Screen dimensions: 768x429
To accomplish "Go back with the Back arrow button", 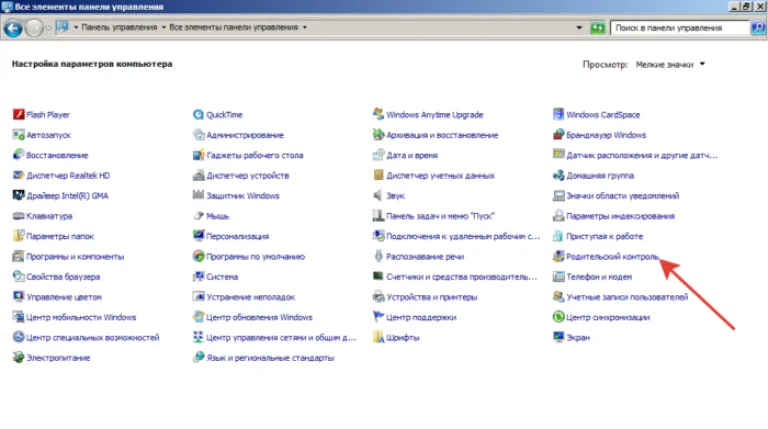I will pos(13,28).
